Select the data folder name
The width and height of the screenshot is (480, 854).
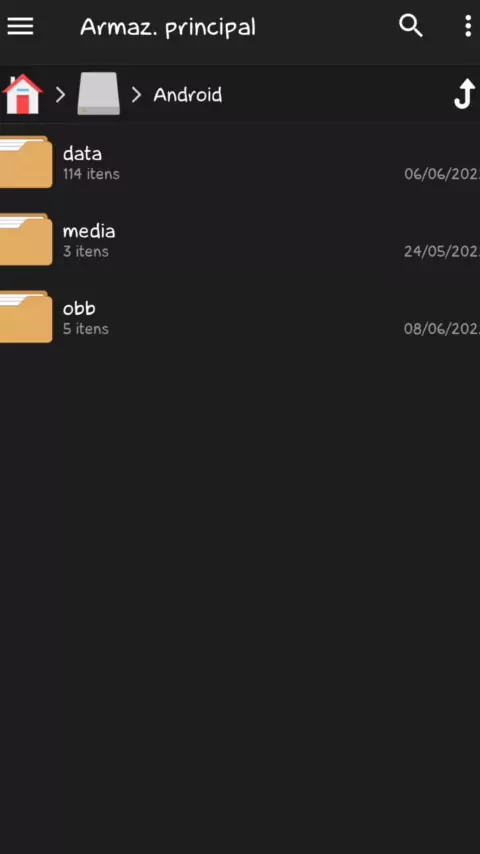click(x=82, y=154)
